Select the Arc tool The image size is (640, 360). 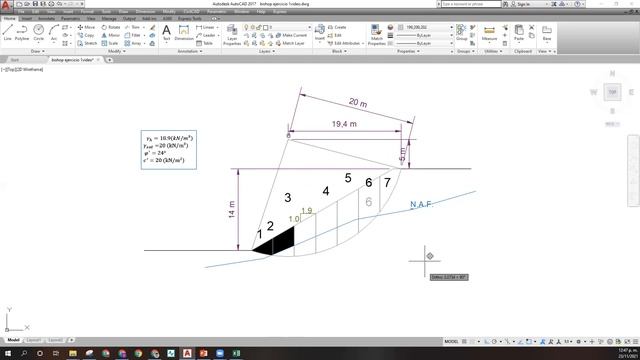[x=54, y=33]
